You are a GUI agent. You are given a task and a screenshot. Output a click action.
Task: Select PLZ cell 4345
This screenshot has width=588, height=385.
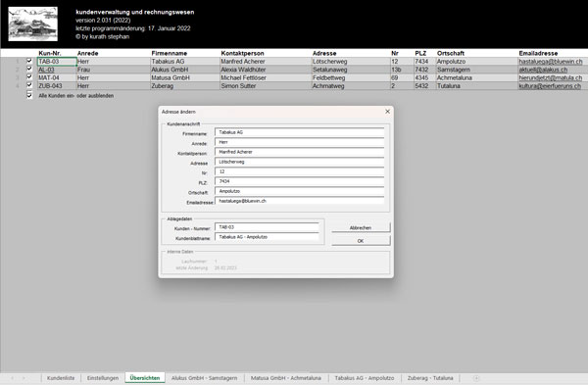(424, 78)
